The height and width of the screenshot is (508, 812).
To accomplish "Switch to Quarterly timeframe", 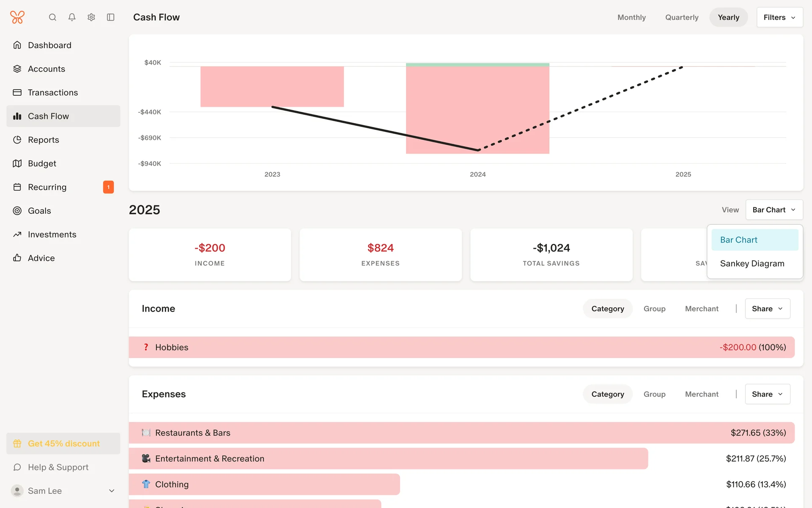I will click(x=682, y=17).
